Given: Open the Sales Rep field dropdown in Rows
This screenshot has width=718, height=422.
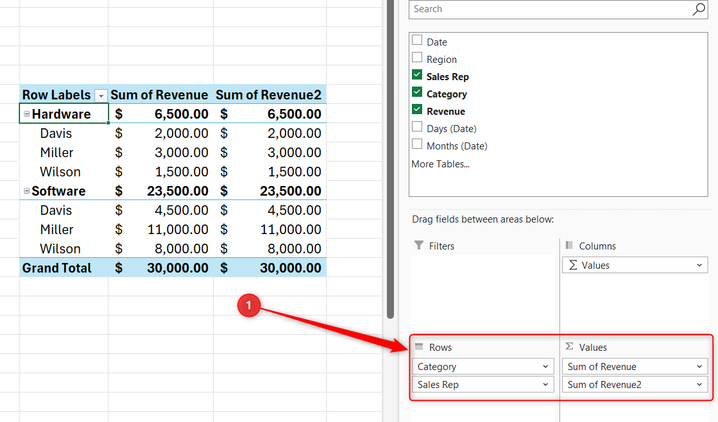Looking at the screenshot, I should point(545,384).
